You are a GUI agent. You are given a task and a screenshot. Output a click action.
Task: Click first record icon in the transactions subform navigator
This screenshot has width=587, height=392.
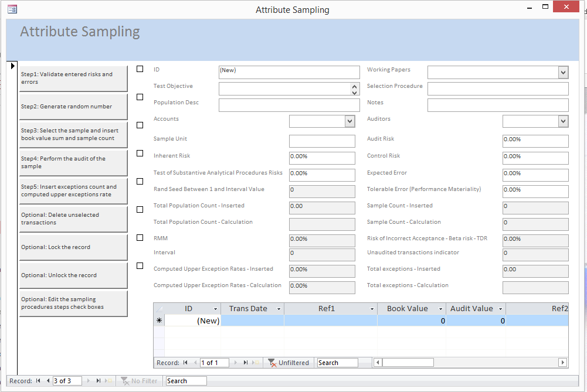click(x=185, y=363)
